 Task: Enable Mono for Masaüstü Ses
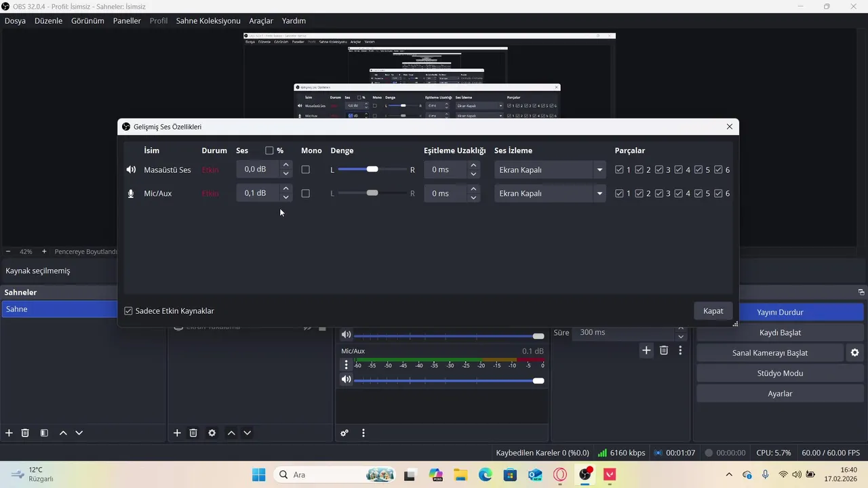pyautogui.click(x=305, y=169)
